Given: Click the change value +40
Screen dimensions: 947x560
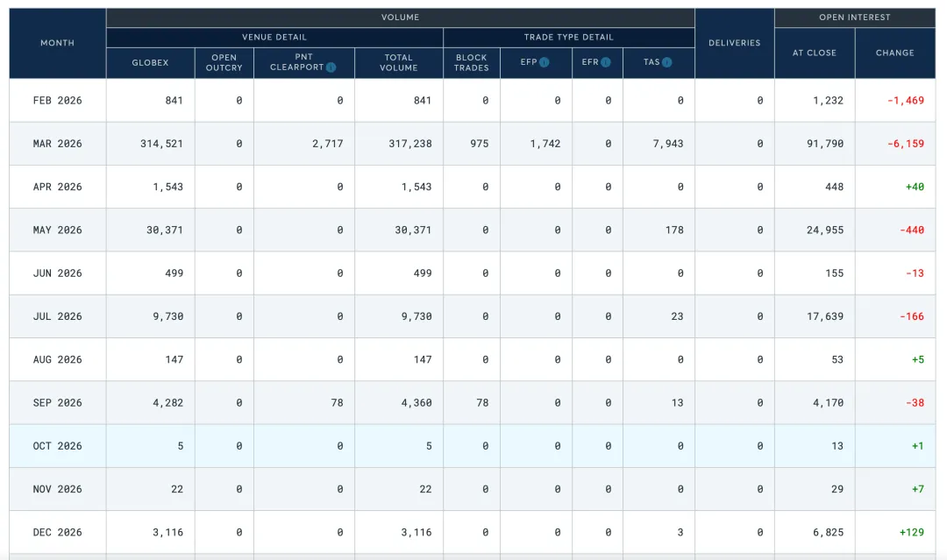Looking at the screenshot, I should 915,187.
